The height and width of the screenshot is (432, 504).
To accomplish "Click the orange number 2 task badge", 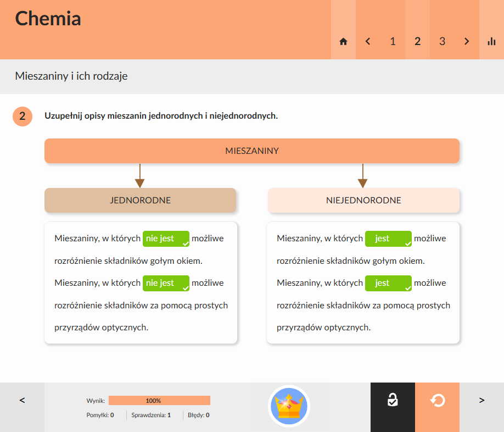I will tap(23, 116).
